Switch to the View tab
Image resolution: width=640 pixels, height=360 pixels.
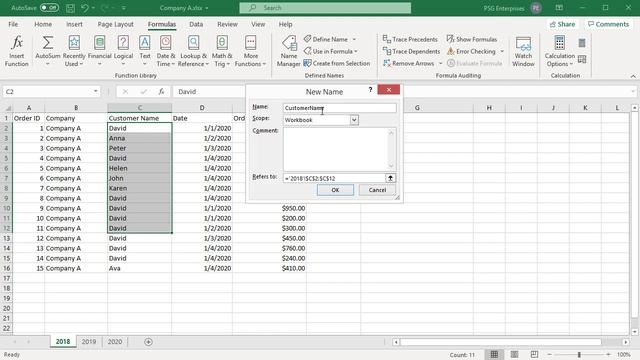click(258, 24)
